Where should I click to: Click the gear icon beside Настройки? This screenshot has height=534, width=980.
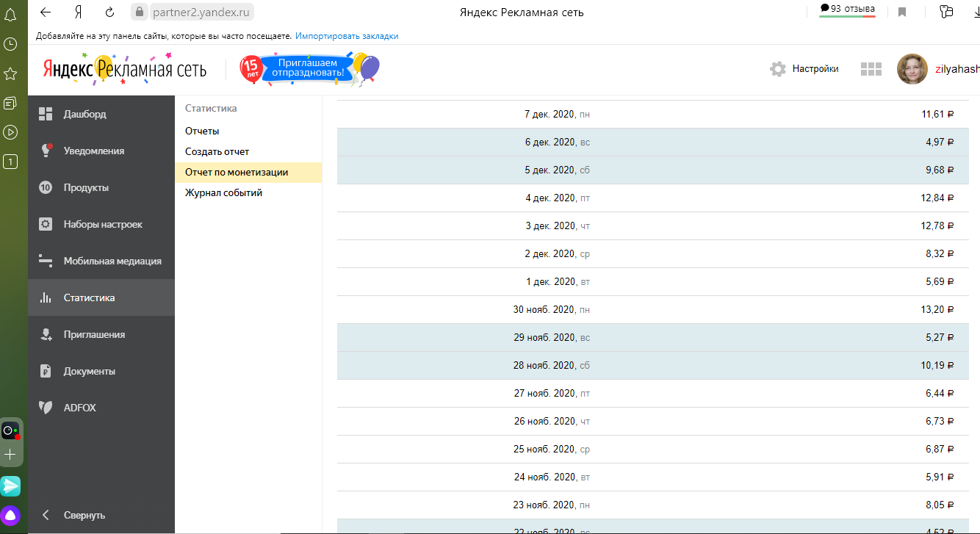[x=778, y=69]
